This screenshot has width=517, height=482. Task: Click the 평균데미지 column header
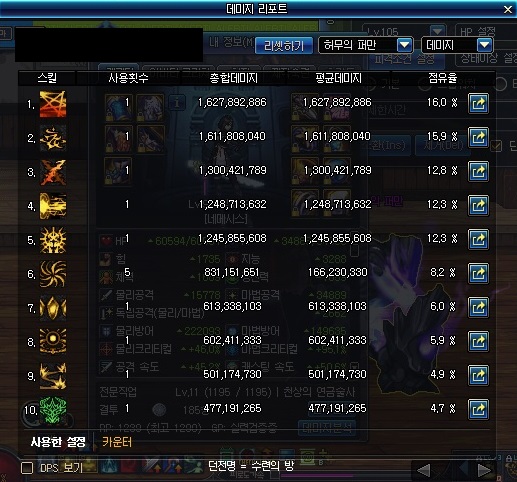tap(338, 78)
